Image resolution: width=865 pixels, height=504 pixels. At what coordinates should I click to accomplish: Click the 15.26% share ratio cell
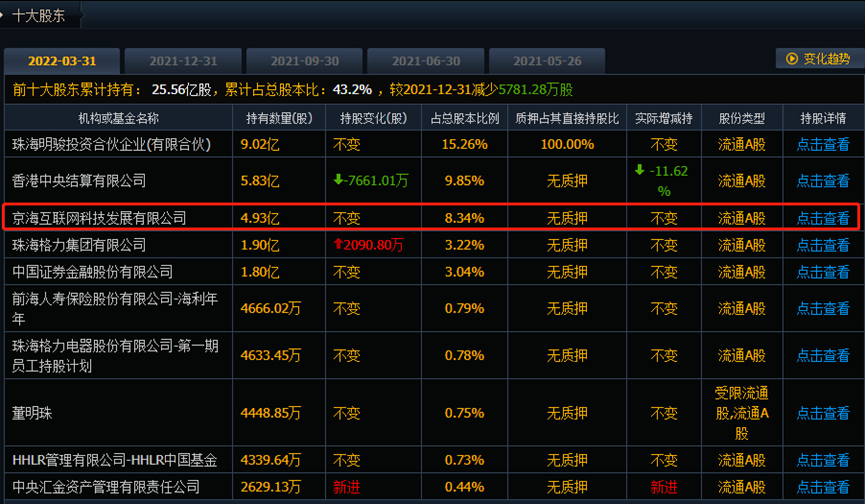[x=464, y=144]
